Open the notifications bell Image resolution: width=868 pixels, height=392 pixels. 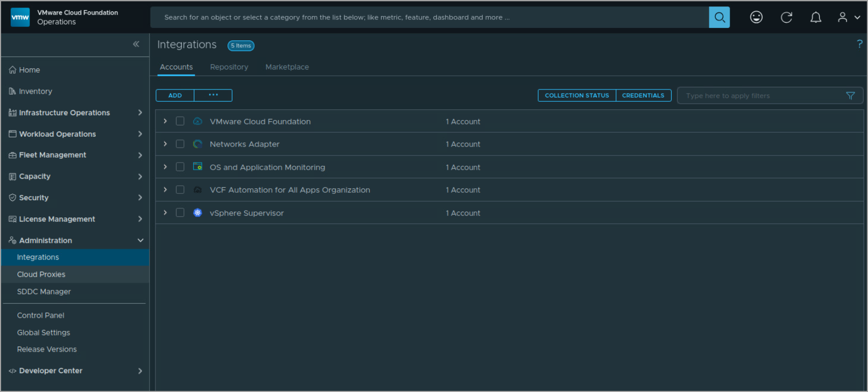point(816,17)
